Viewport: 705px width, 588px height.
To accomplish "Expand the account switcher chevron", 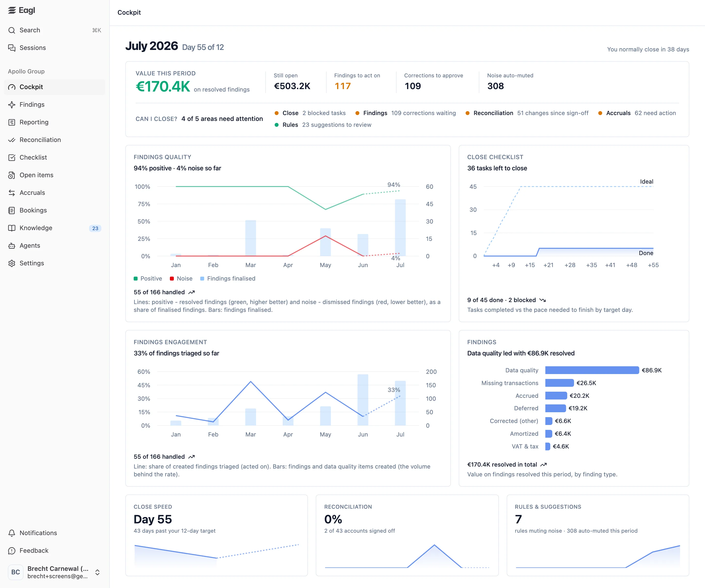I will pyautogui.click(x=97, y=572).
